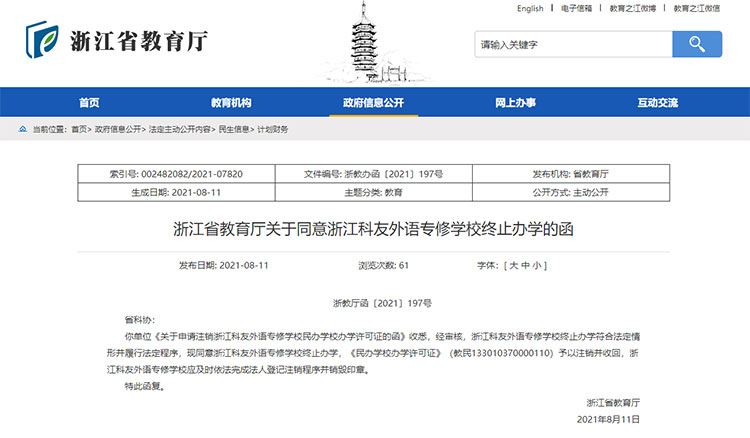Click the 省科协 salutation line
The image size is (750, 438).
point(140,320)
